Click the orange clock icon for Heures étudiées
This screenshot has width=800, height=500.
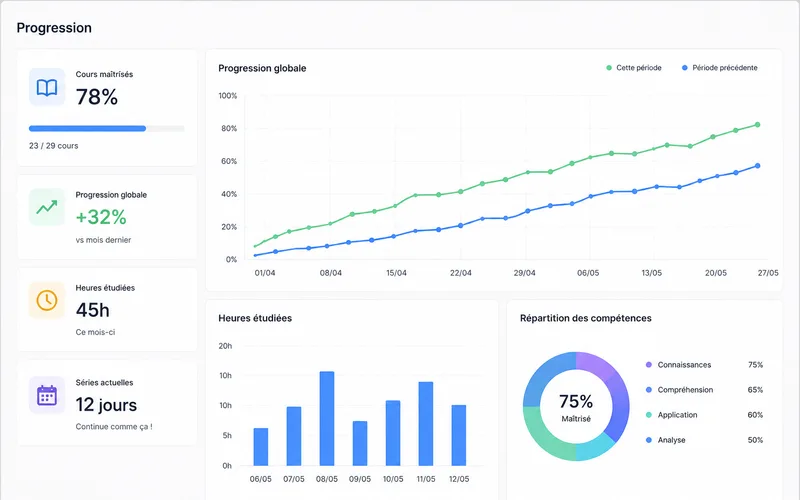click(x=47, y=300)
